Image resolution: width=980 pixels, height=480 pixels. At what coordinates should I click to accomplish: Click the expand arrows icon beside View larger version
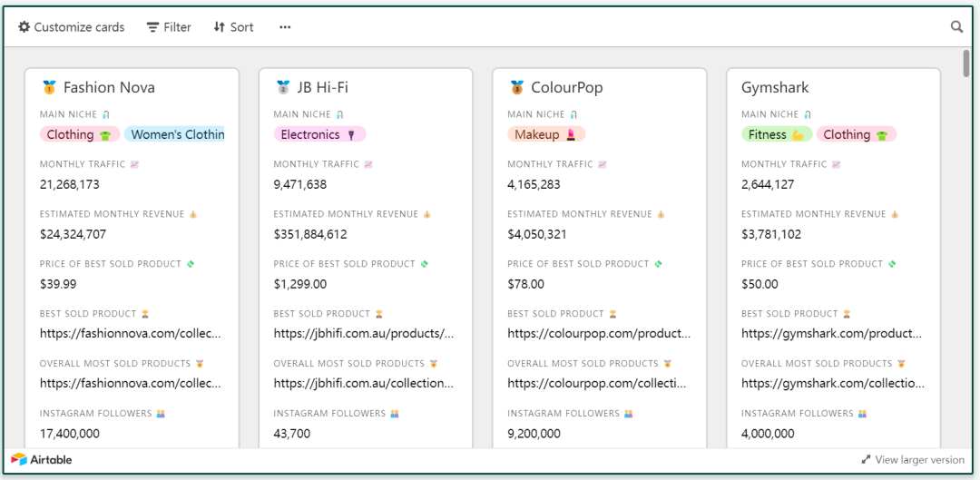(x=866, y=460)
